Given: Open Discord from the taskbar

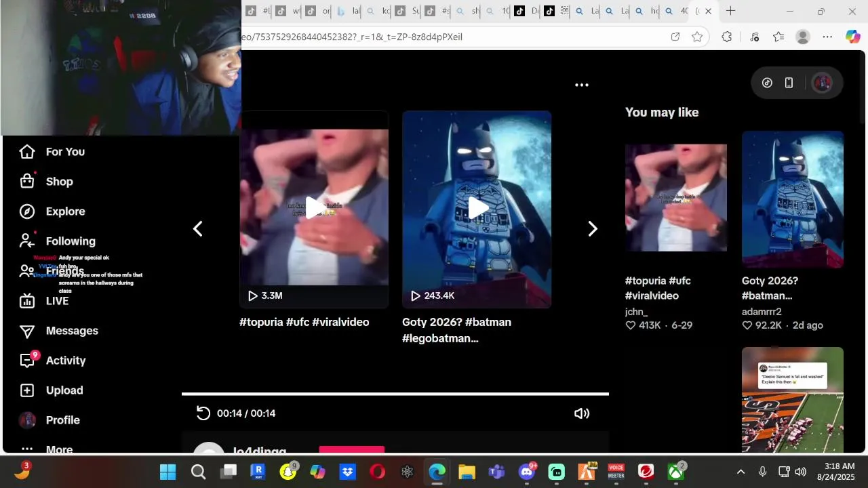Looking at the screenshot, I should coord(527,472).
